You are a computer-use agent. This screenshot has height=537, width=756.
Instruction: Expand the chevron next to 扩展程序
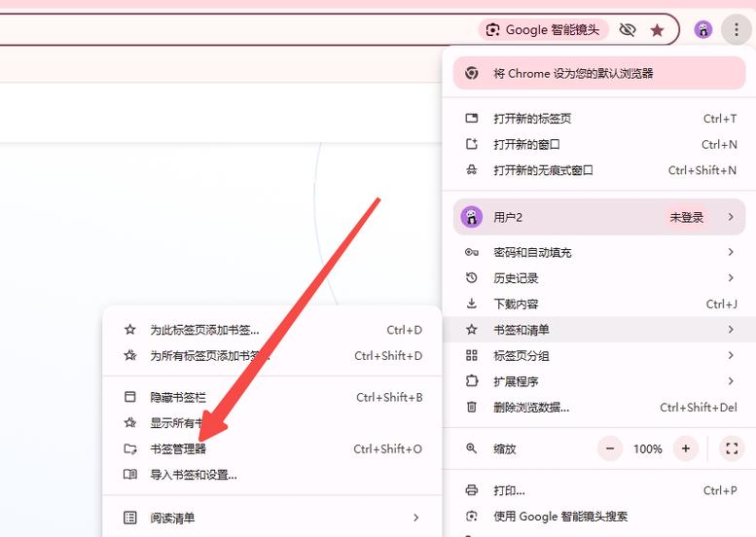[731, 381]
